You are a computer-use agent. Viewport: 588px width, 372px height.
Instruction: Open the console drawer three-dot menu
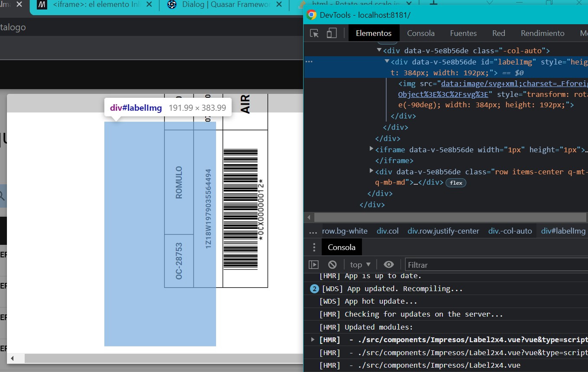314,247
